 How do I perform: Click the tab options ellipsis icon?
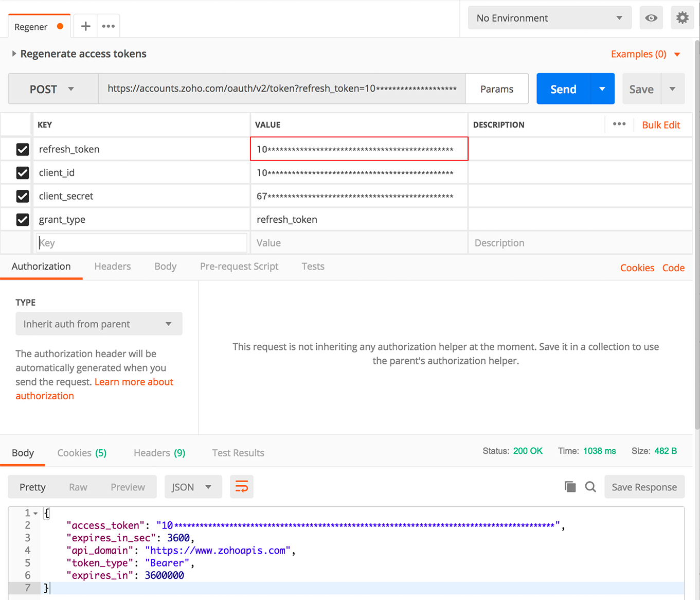(x=108, y=26)
